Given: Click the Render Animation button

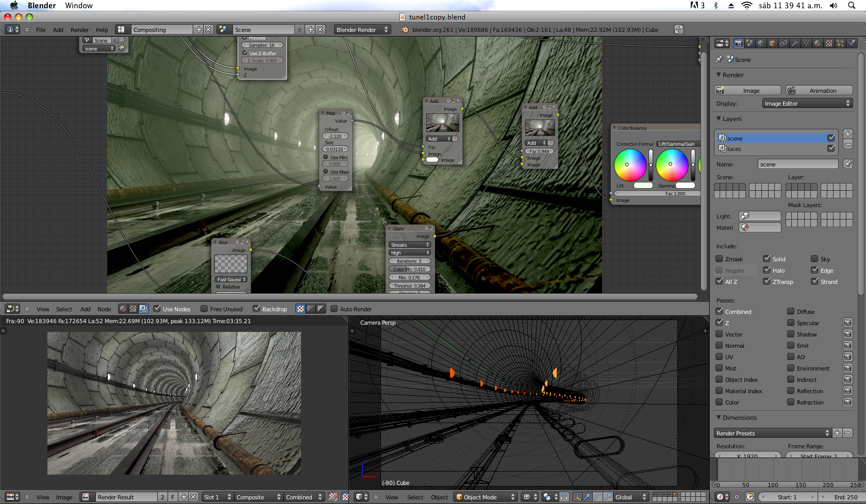Looking at the screenshot, I should 819,91.
